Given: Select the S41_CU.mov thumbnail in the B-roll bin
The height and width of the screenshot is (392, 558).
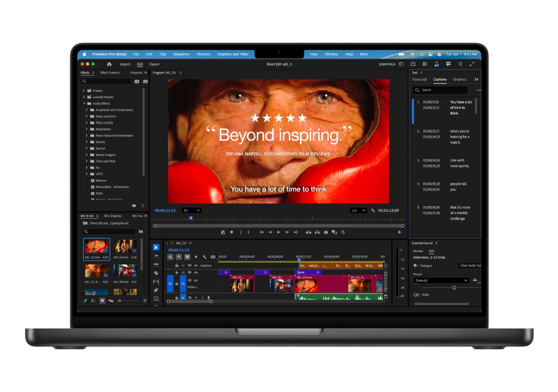Looking at the screenshot, I should [x=96, y=246].
